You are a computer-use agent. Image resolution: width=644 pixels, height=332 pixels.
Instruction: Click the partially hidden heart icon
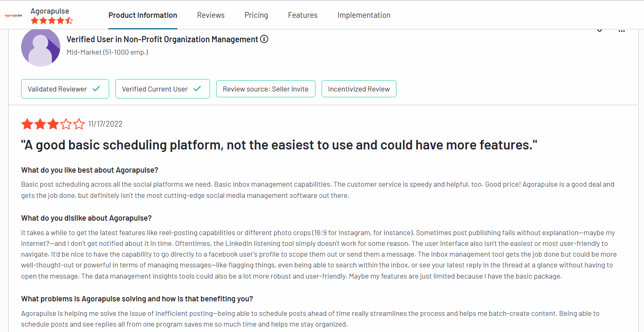(x=599, y=30)
